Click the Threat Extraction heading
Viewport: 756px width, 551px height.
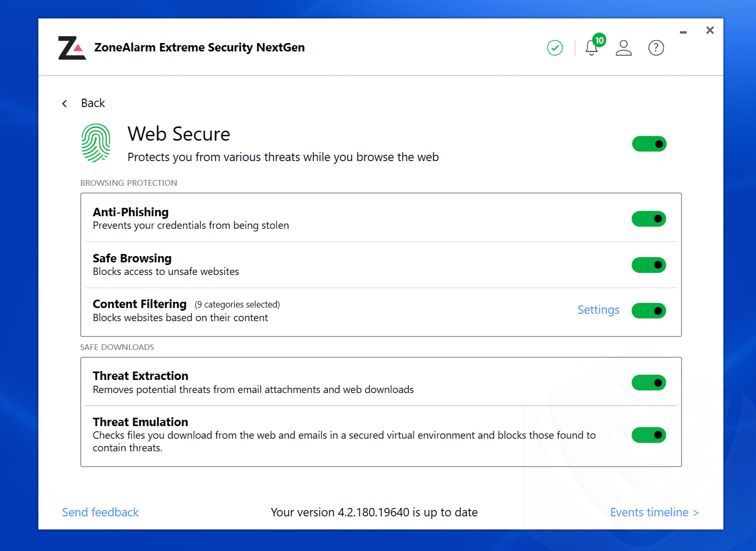click(141, 376)
